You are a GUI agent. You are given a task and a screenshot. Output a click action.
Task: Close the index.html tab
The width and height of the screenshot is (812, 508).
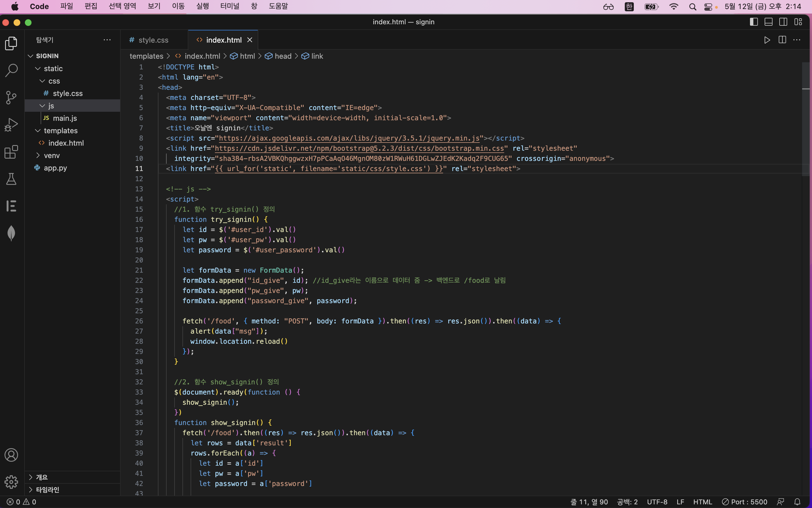click(250, 40)
